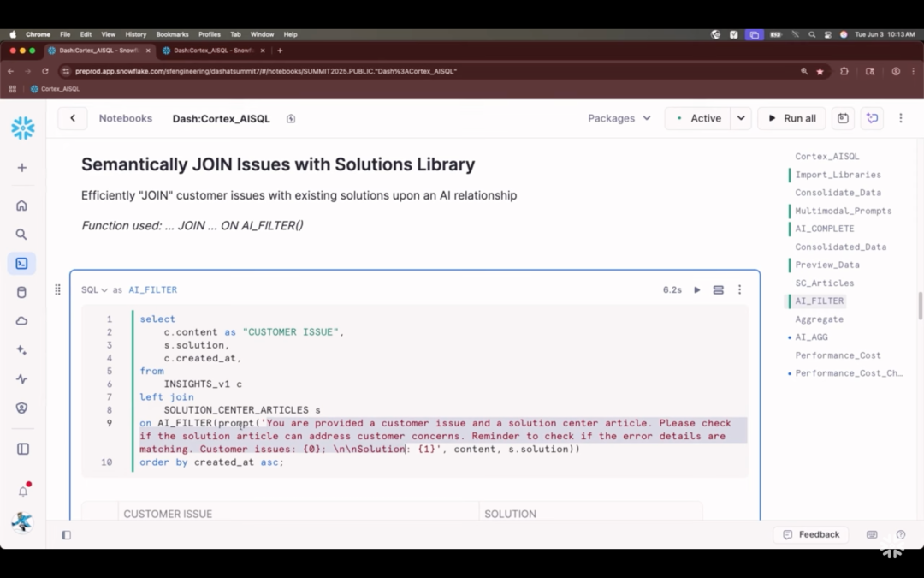The width and height of the screenshot is (924, 578).
Task: Click the Feedback button
Action: [x=811, y=534]
